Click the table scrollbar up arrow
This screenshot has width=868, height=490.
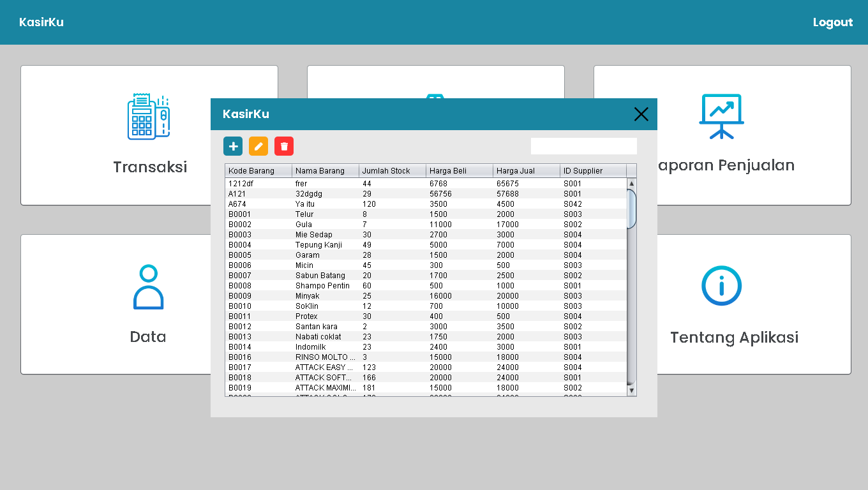click(632, 184)
